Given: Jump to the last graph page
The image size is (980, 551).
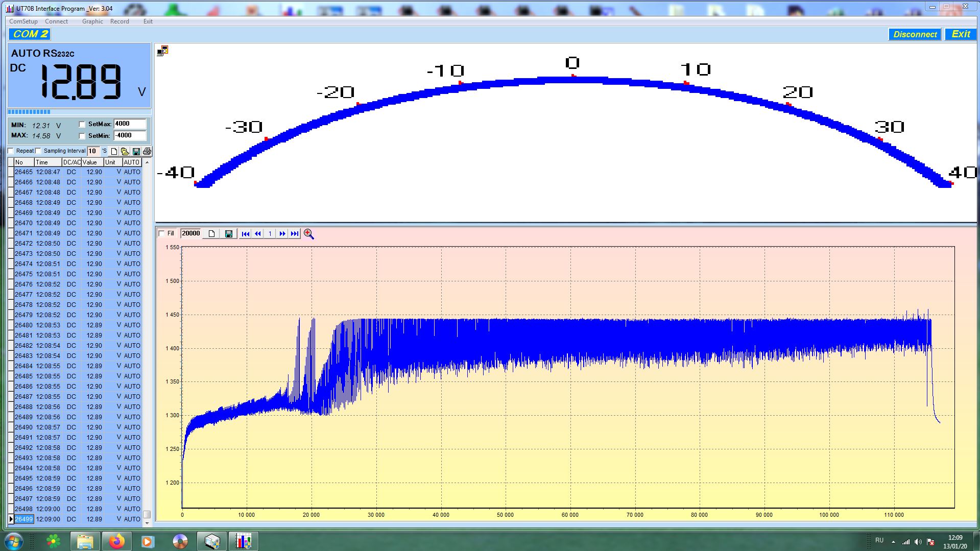Looking at the screenshot, I should pyautogui.click(x=295, y=234).
